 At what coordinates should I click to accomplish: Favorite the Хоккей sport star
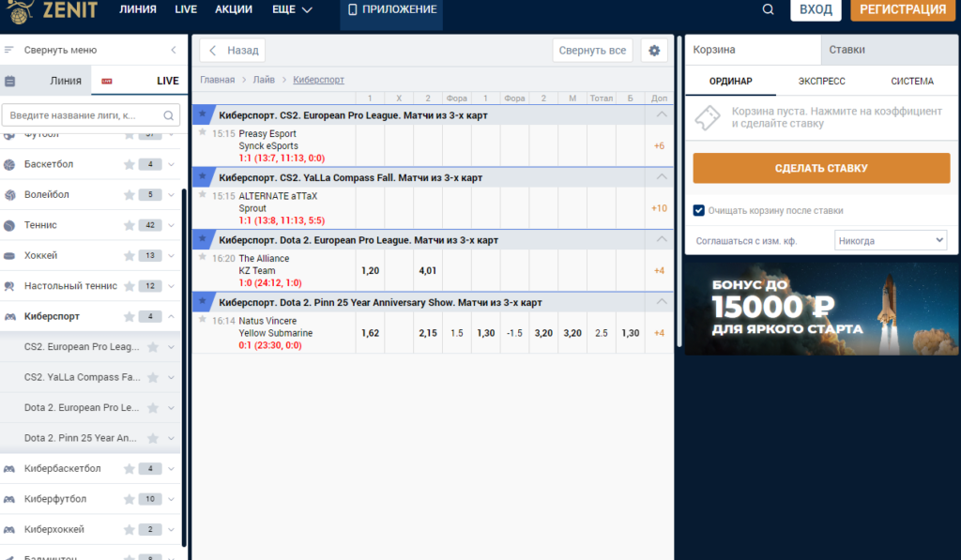pos(129,255)
